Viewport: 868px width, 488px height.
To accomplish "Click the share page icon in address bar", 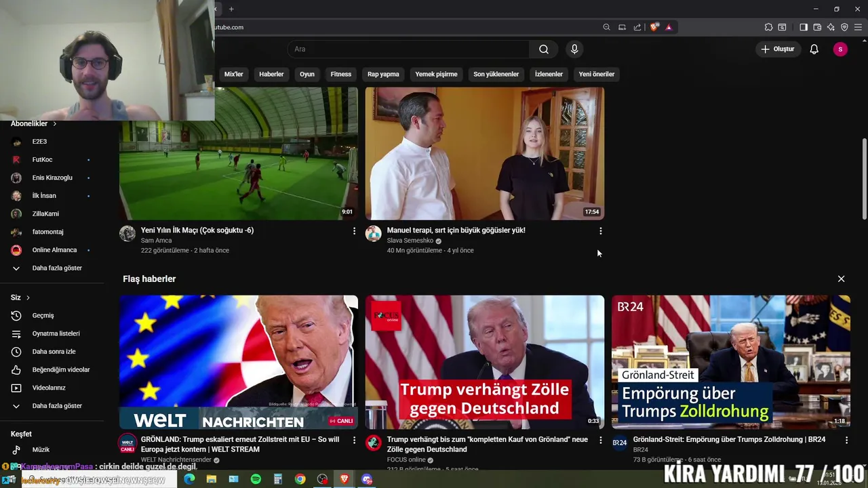I will [x=637, y=27].
